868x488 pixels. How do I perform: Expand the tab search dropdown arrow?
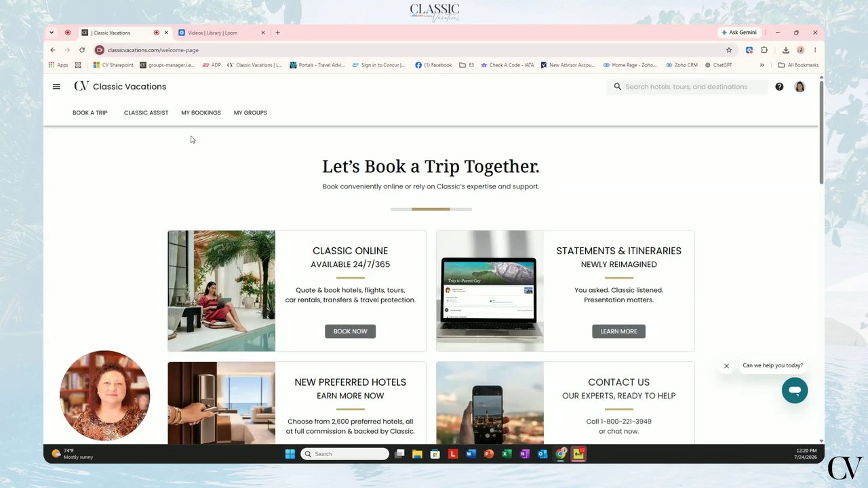coord(52,33)
